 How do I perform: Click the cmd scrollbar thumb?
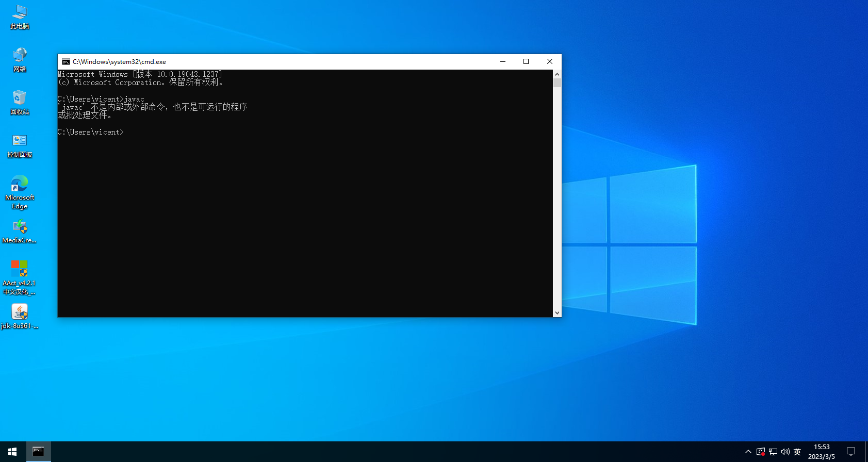click(x=557, y=83)
